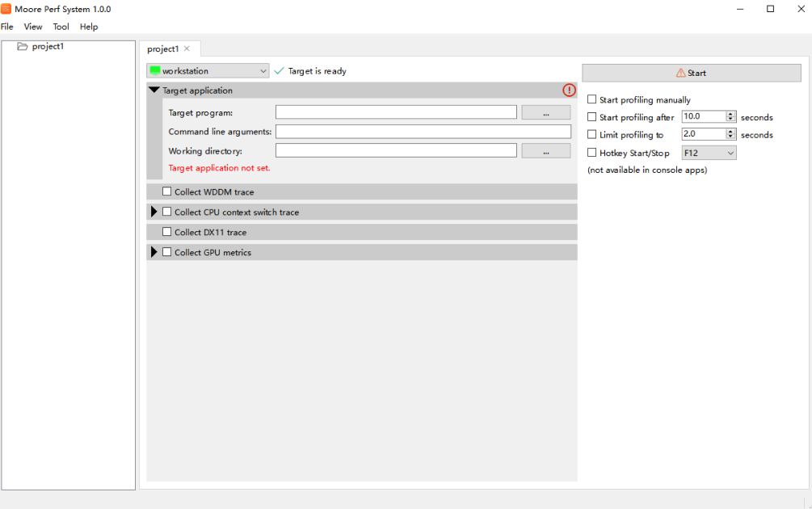Enable Collect WDDM trace checkbox

coord(167,191)
